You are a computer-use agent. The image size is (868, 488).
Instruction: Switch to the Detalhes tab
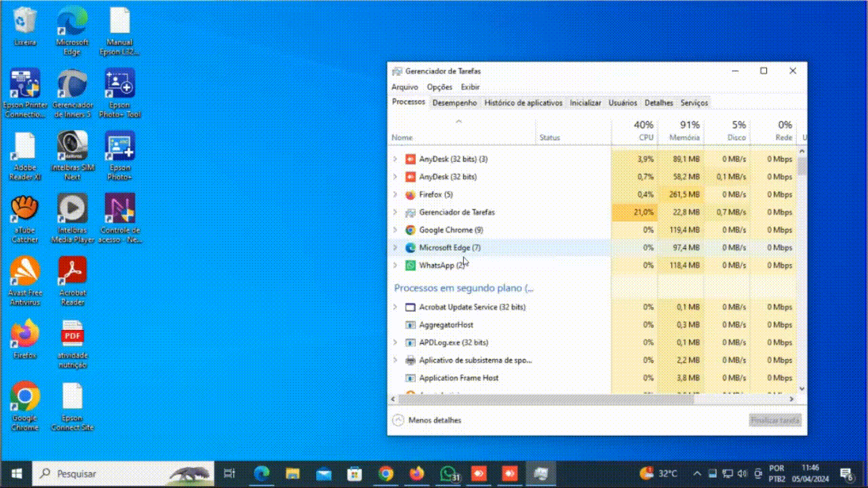click(659, 103)
